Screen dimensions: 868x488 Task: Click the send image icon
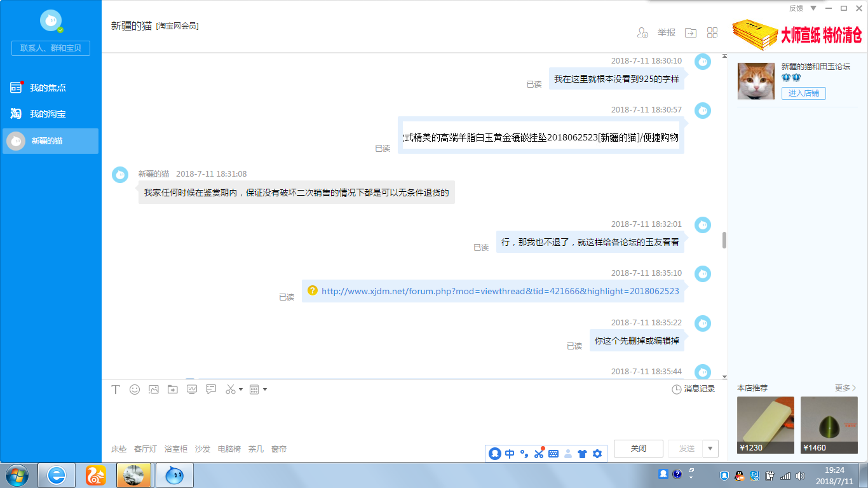(153, 390)
